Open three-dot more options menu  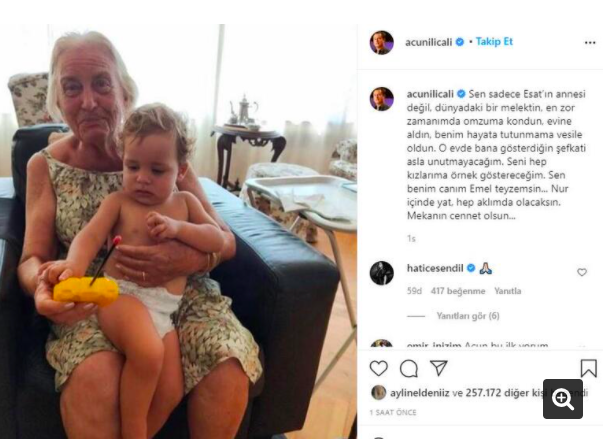[590, 43]
